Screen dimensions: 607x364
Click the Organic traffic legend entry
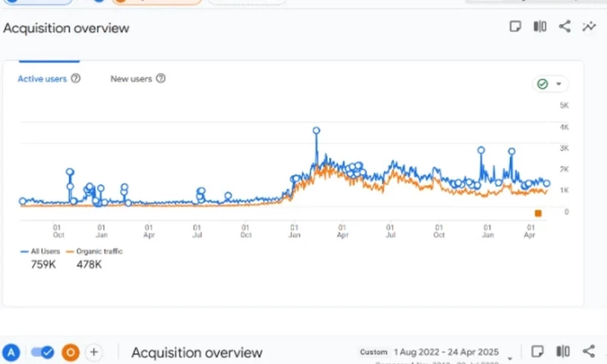94,252
